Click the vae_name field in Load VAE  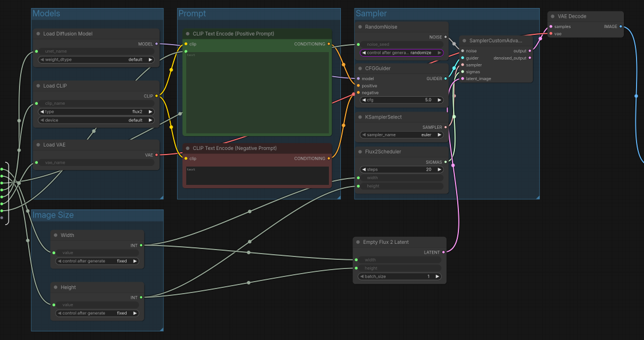pos(96,163)
